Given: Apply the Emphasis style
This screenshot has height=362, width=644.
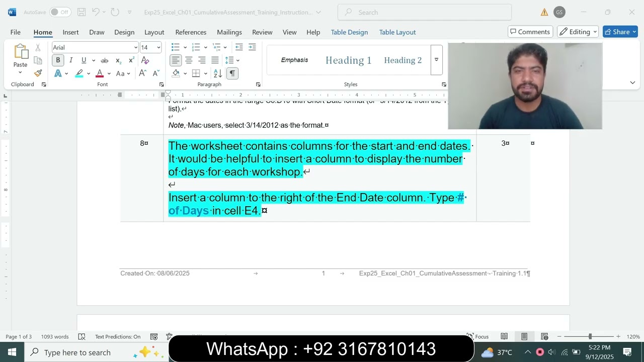Looking at the screenshot, I should [294, 60].
